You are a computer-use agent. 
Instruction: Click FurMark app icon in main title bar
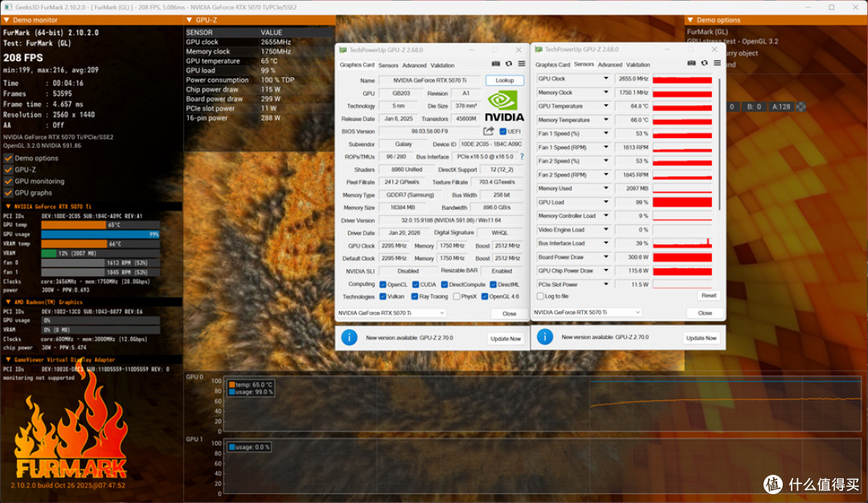click(8, 7)
